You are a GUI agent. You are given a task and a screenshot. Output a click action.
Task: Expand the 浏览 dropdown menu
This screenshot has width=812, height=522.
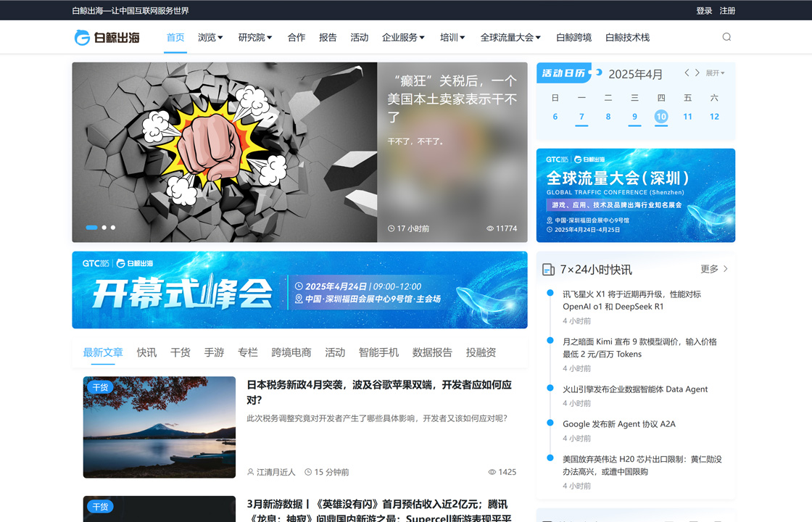click(x=210, y=37)
